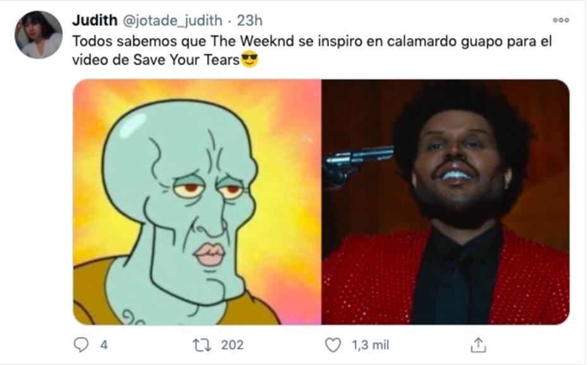Click the 23h timestamp

click(250, 20)
